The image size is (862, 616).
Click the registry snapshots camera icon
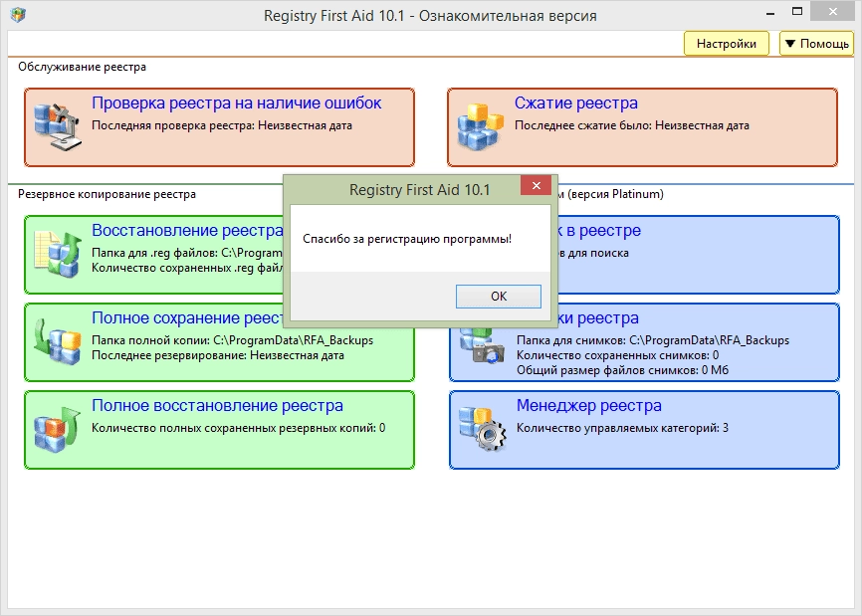point(482,346)
